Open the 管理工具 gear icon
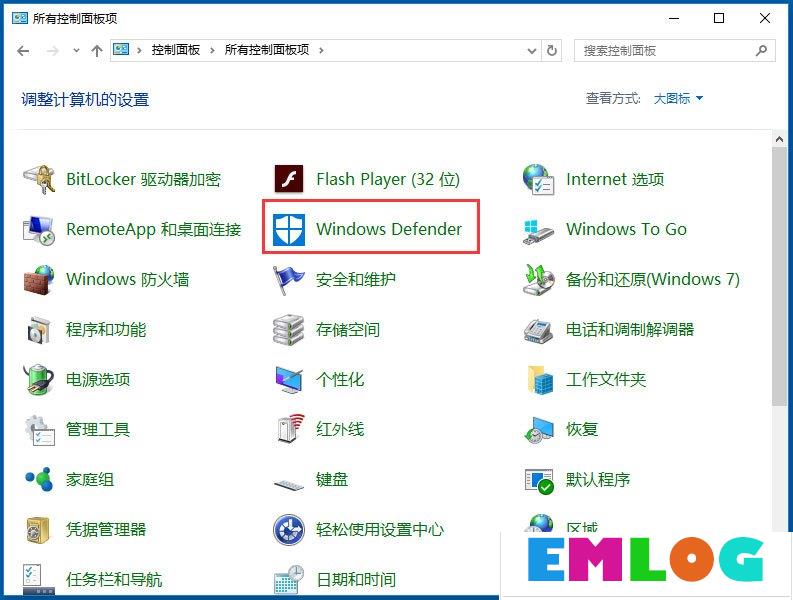Viewport: 793px width, 600px height. [x=39, y=430]
